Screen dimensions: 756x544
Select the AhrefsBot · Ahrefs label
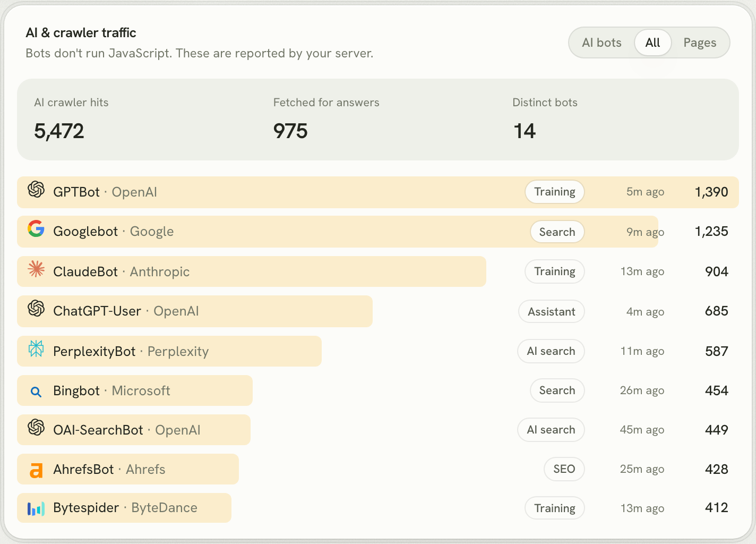pyautogui.click(x=109, y=470)
